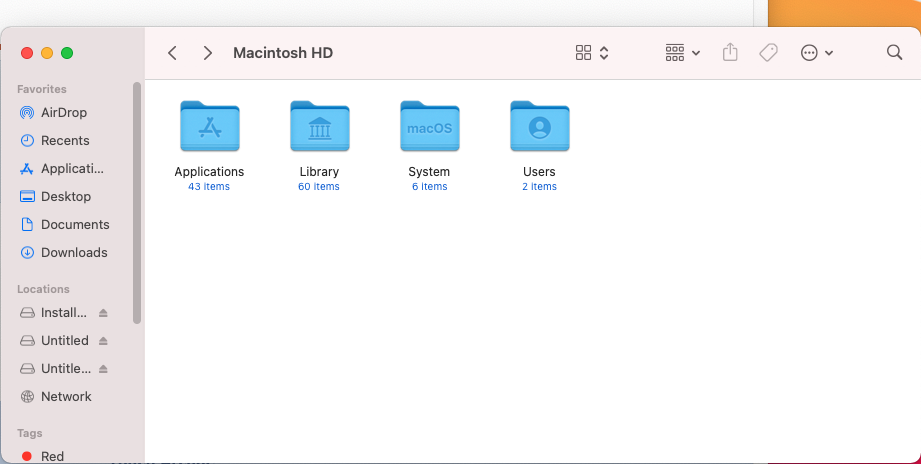Open Downloads in the sidebar

coord(72,253)
